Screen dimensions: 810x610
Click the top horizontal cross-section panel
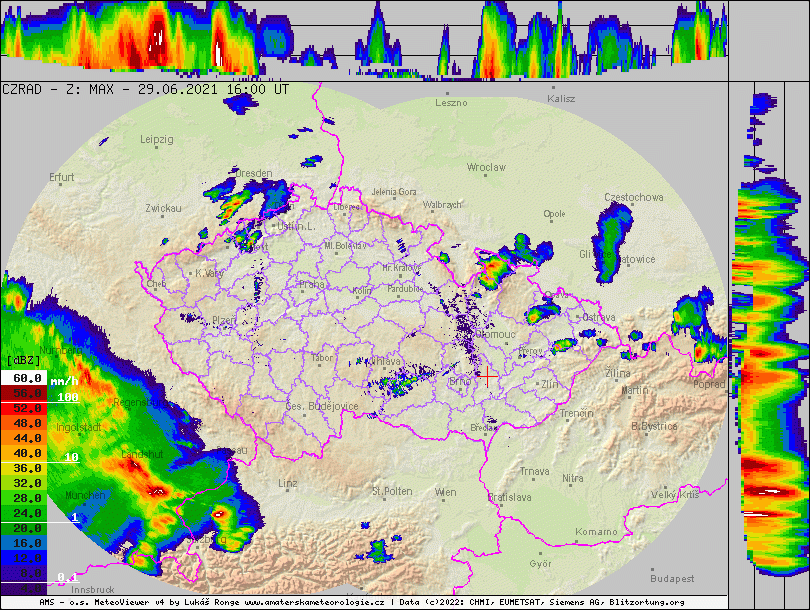pos(364,40)
